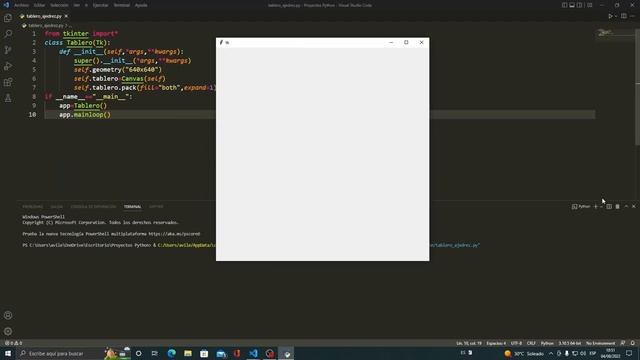
Task: Minimize the tk window
Action: coord(391,42)
